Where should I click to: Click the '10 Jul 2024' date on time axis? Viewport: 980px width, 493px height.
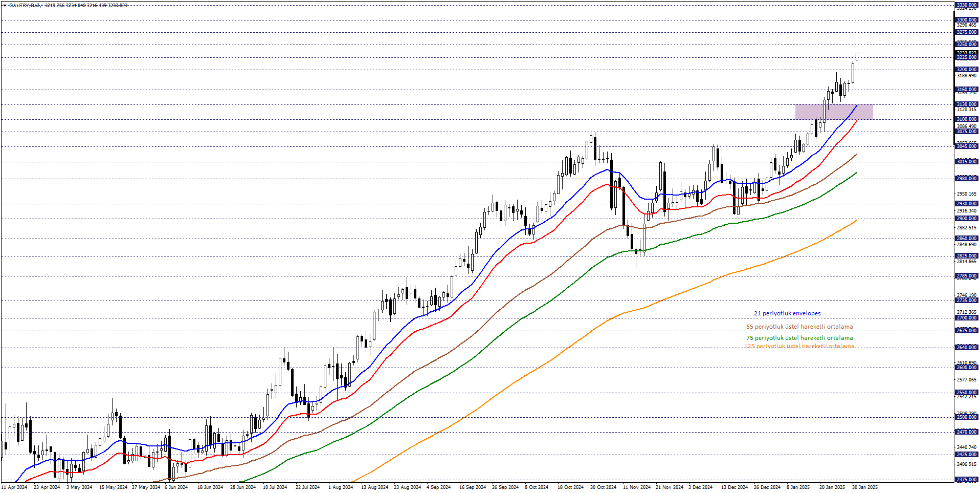tap(275, 487)
